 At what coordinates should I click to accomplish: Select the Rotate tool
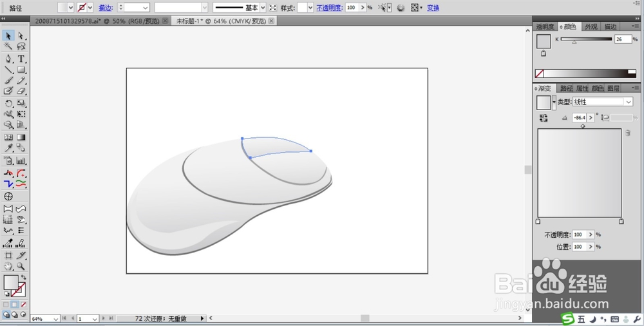click(x=8, y=103)
